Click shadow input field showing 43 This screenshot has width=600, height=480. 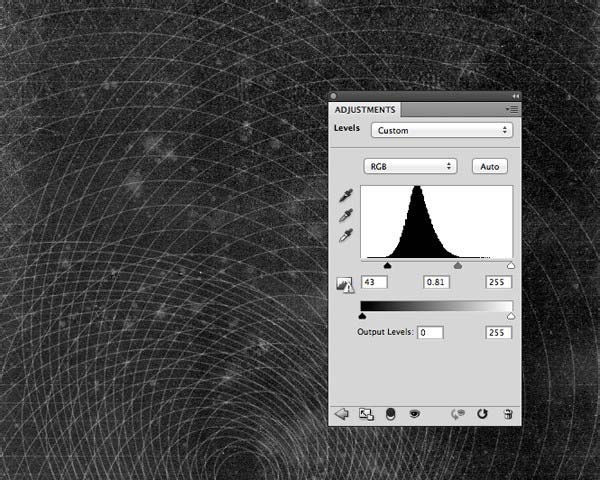point(374,282)
